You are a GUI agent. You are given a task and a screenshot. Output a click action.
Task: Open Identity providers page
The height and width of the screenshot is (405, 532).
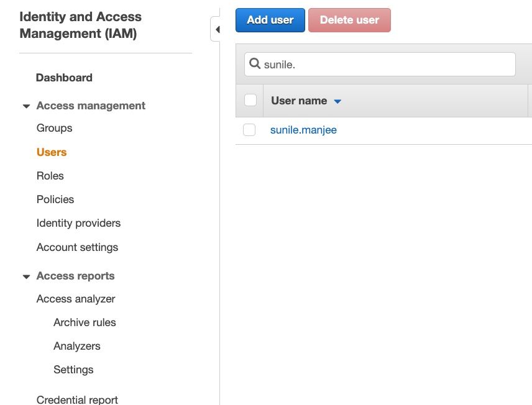click(78, 223)
